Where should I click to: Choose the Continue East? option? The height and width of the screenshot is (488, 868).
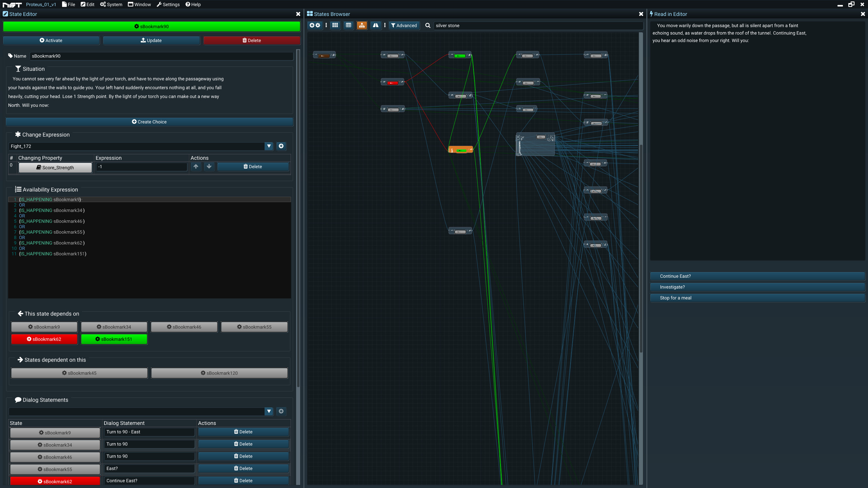758,276
